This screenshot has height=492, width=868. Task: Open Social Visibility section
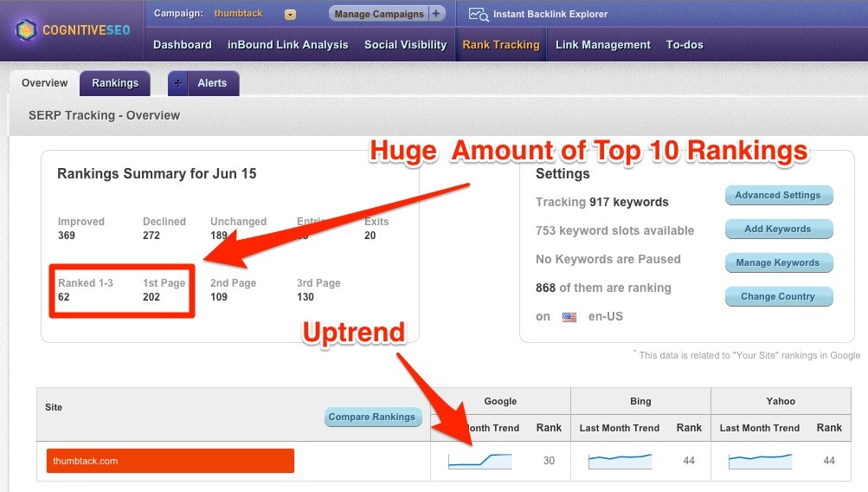pyautogui.click(x=405, y=45)
